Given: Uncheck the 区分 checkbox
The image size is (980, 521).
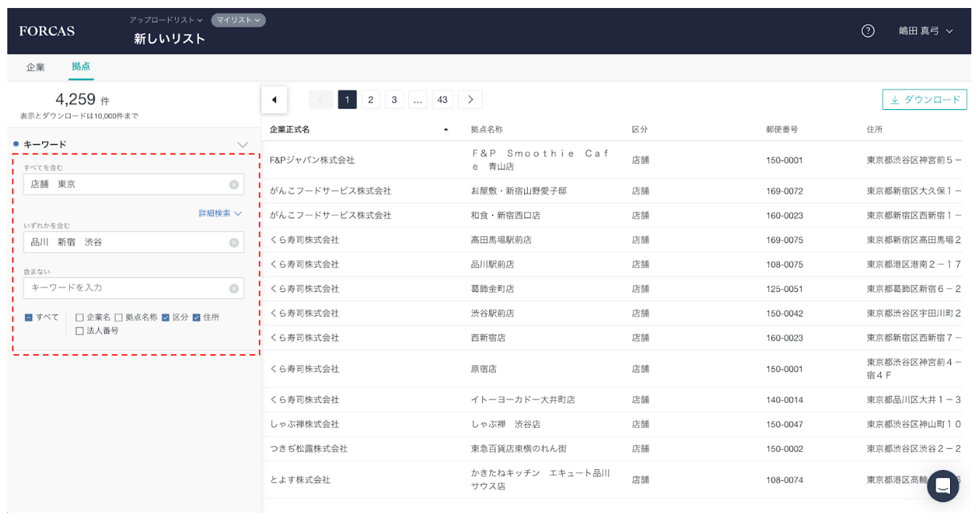Looking at the screenshot, I should click(166, 317).
